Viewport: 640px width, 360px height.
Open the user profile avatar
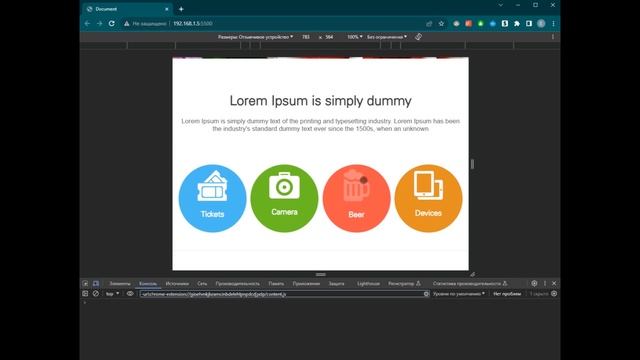(541, 24)
